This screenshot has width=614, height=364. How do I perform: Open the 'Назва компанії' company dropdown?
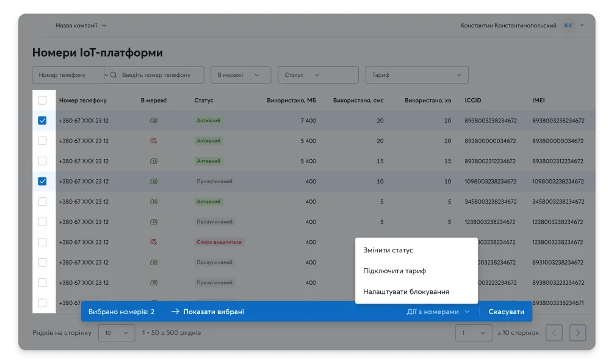[x=81, y=26]
